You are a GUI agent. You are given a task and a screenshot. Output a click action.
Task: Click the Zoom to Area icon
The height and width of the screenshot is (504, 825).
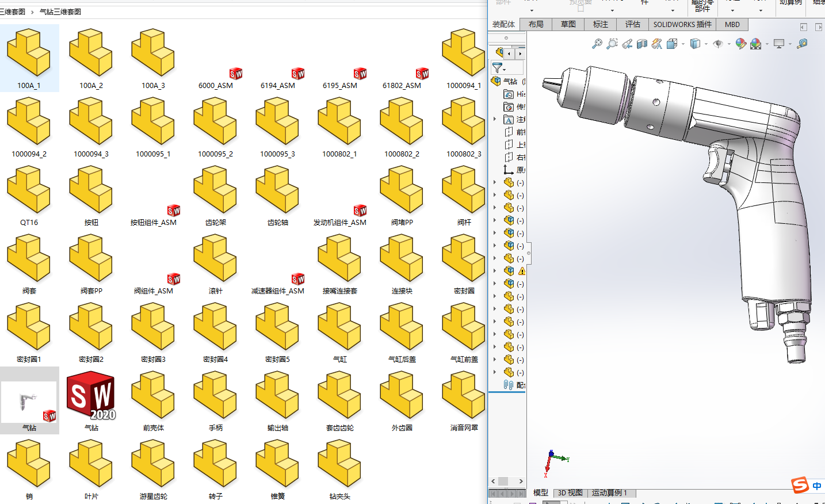612,44
